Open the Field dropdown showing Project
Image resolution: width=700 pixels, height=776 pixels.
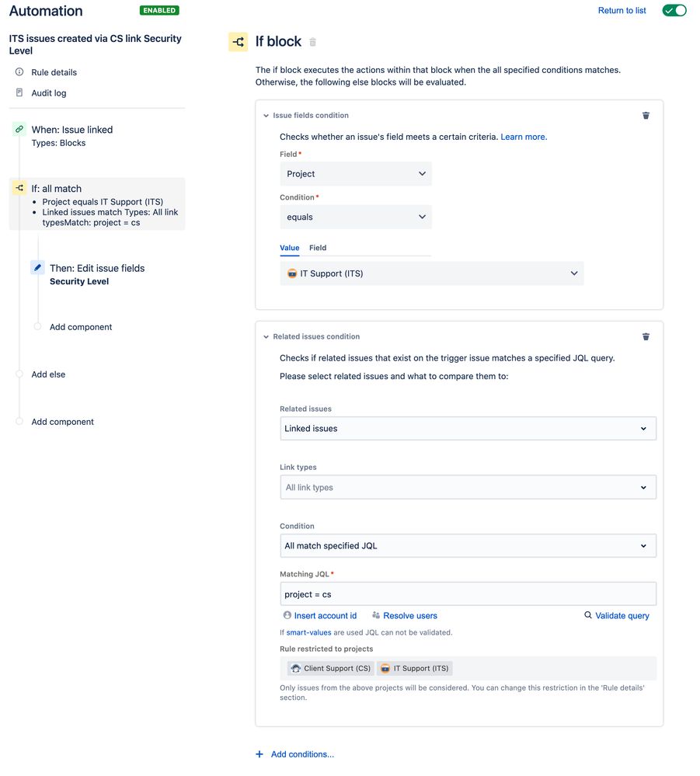click(x=356, y=174)
